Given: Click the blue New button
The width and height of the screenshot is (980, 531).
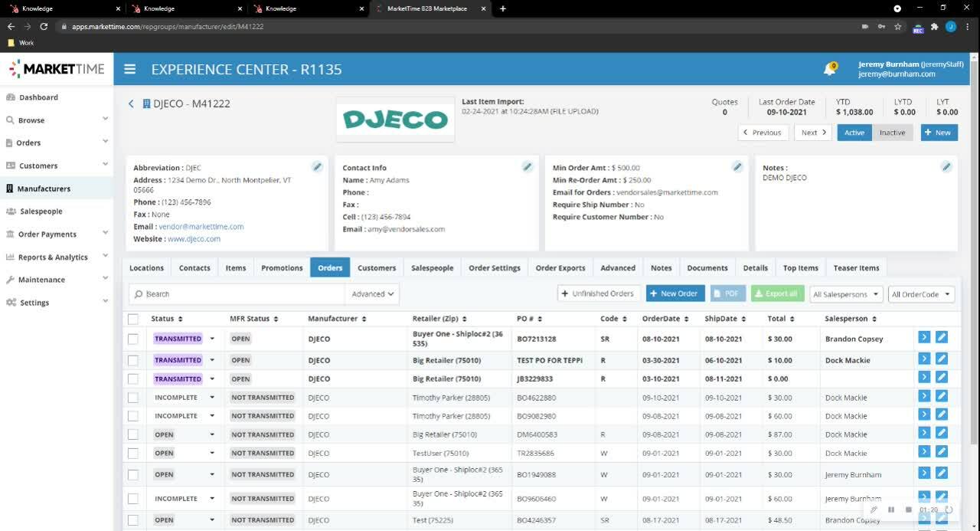Looking at the screenshot, I should pyautogui.click(x=939, y=133).
